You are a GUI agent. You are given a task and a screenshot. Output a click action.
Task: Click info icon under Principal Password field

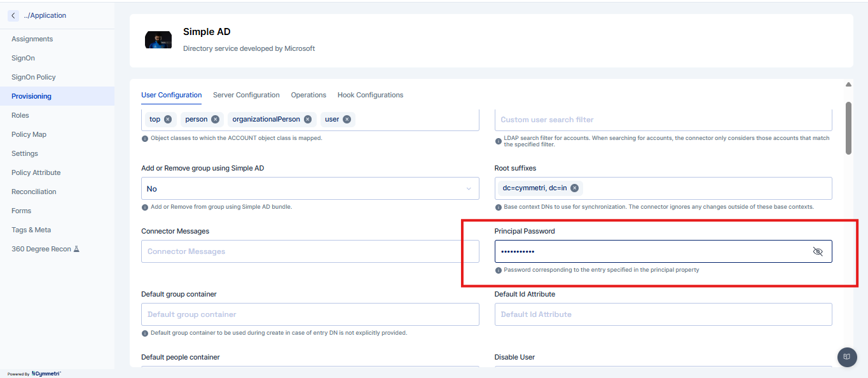499,270
